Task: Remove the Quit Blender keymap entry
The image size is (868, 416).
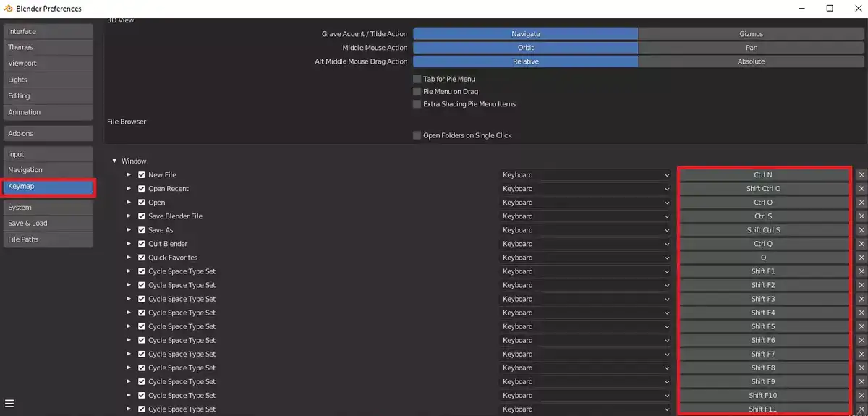Action: [861, 244]
